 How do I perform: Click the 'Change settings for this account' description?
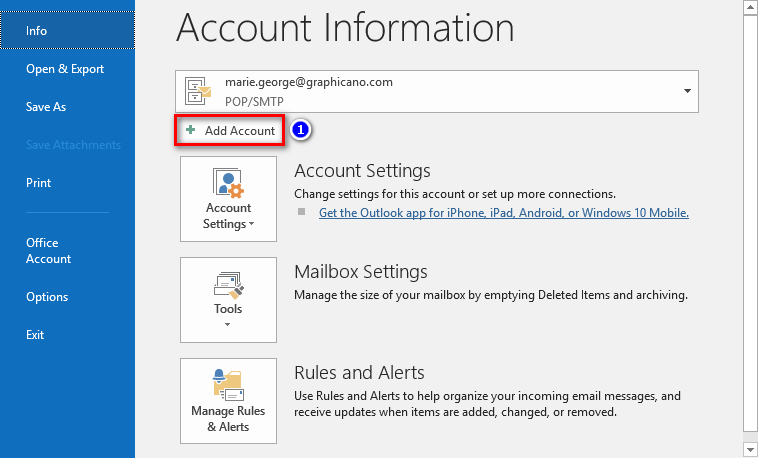[455, 194]
